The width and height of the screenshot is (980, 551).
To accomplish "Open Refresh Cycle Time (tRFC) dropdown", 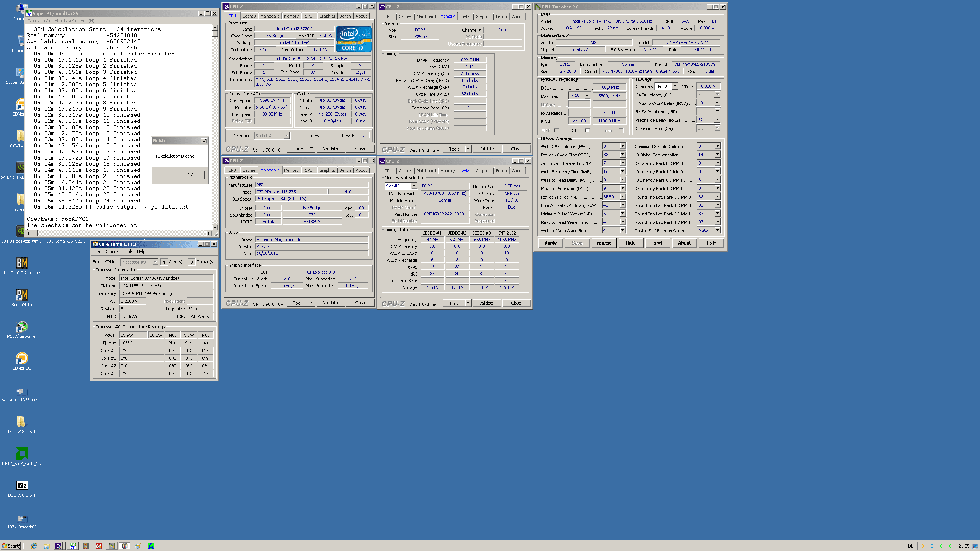I will 622,155.
